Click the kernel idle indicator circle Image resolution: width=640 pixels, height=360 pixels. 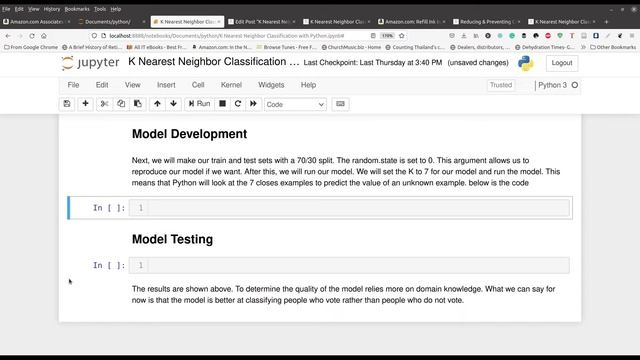tap(575, 85)
